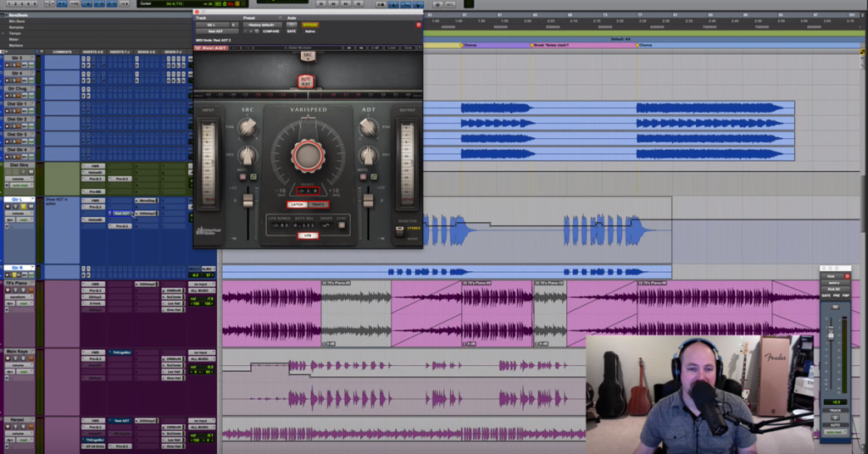Click the ADT phase invert button
This screenshot has height=454, width=868.
coord(374,177)
